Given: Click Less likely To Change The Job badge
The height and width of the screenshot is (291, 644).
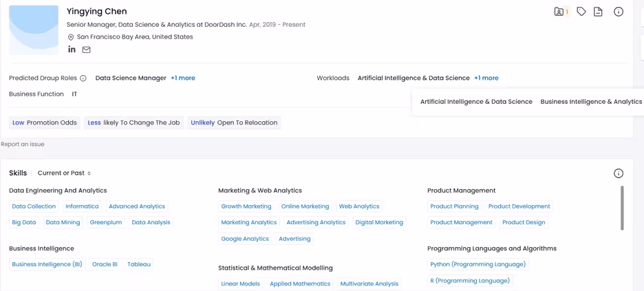Looking at the screenshot, I should pyautogui.click(x=133, y=122).
